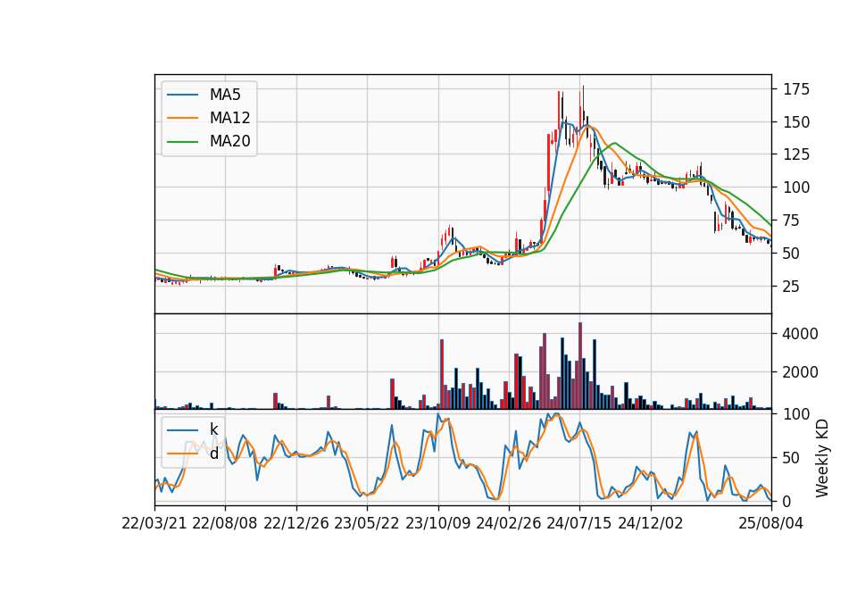Click the 24/02/26 date tick label

(508, 523)
